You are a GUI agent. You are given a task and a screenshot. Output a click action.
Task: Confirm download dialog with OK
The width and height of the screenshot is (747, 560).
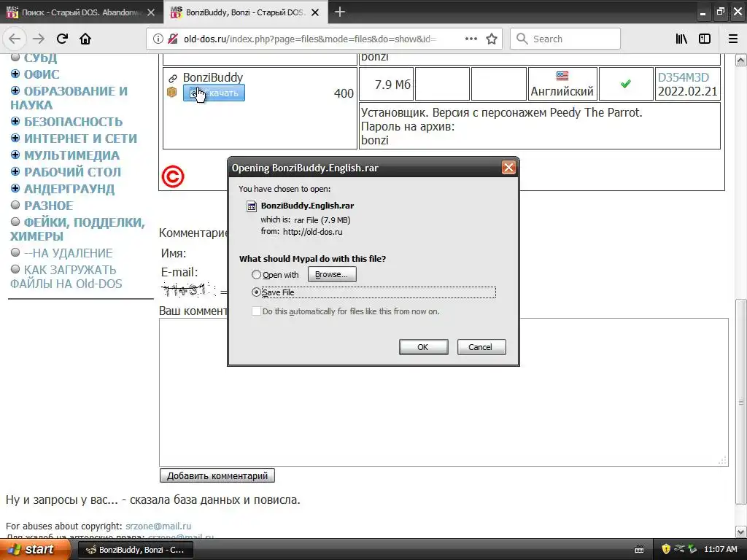tap(423, 347)
